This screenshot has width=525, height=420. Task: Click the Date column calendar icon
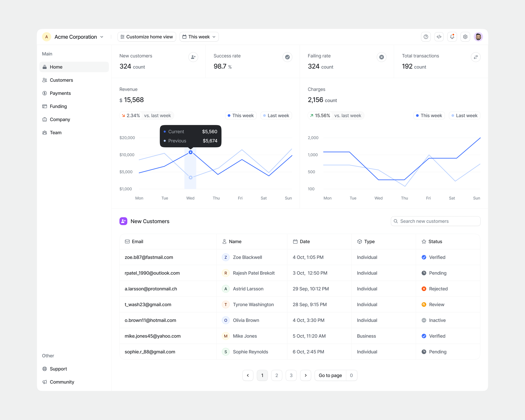295,242
